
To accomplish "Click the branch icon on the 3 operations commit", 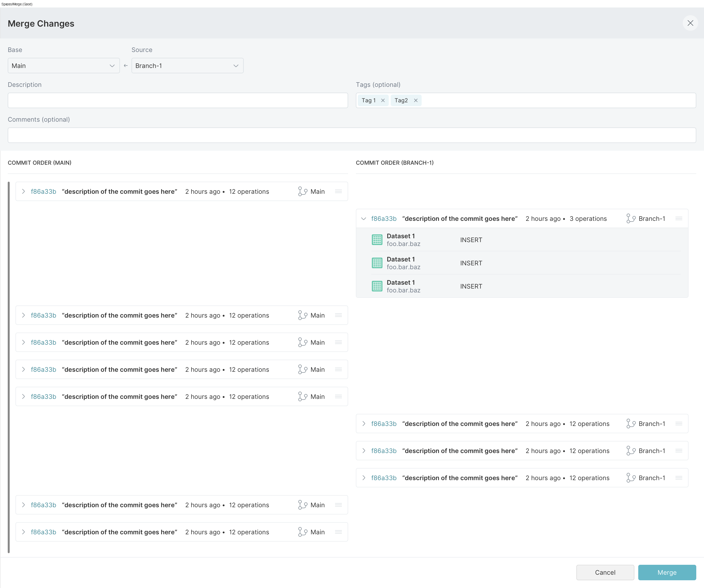I will [631, 219].
